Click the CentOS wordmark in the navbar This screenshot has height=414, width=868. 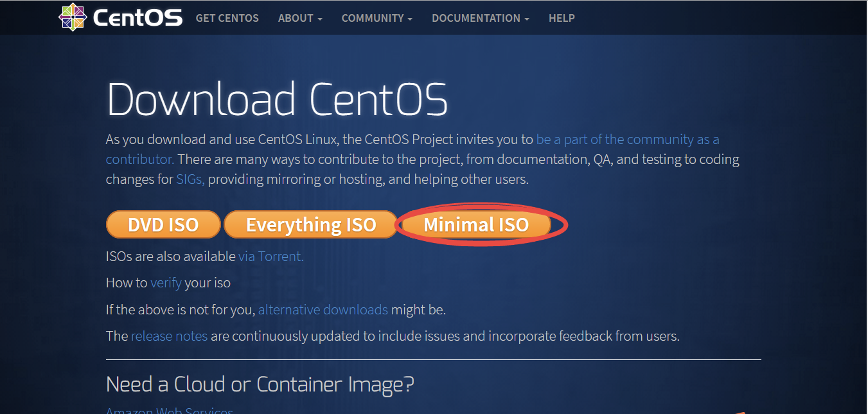[x=137, y=18]
